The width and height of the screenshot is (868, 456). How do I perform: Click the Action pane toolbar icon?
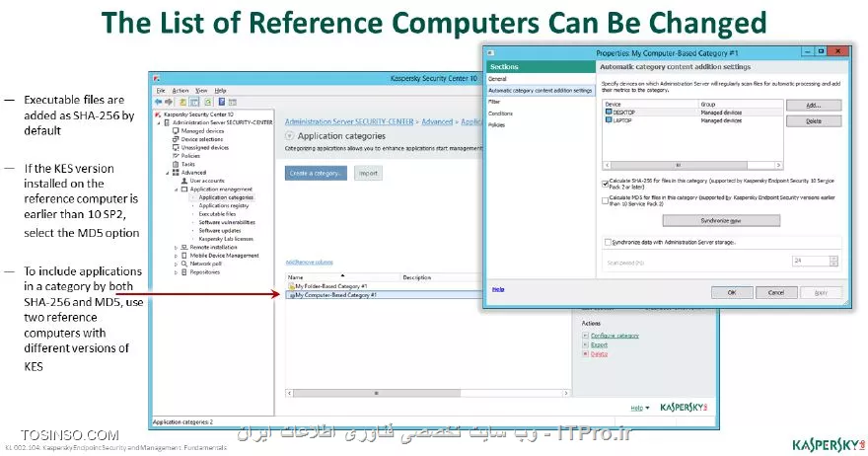(x=233, y=102)
